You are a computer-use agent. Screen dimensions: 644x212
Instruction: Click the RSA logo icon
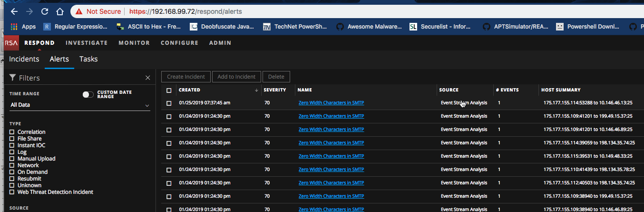pos(11,43)
